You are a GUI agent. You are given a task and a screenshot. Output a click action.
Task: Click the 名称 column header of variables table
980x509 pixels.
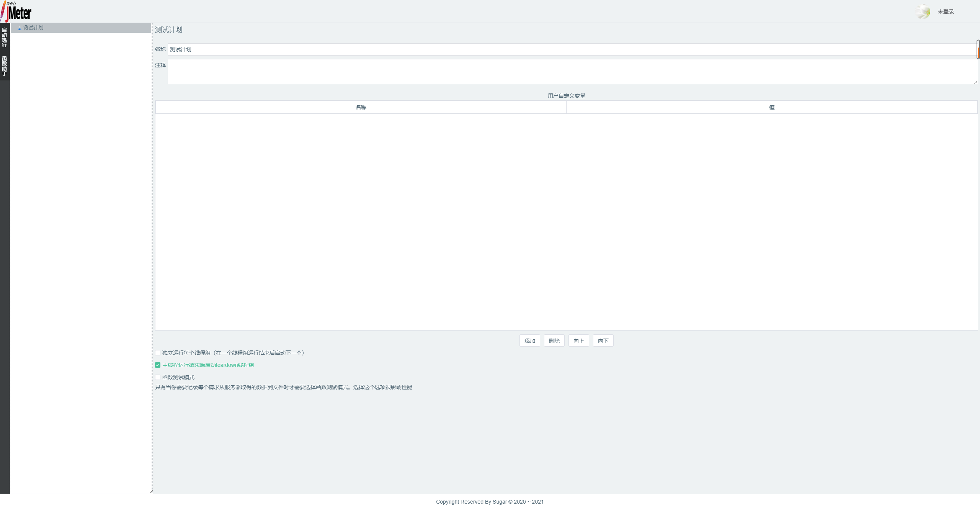pyautogui.click(x=361, y=107)
